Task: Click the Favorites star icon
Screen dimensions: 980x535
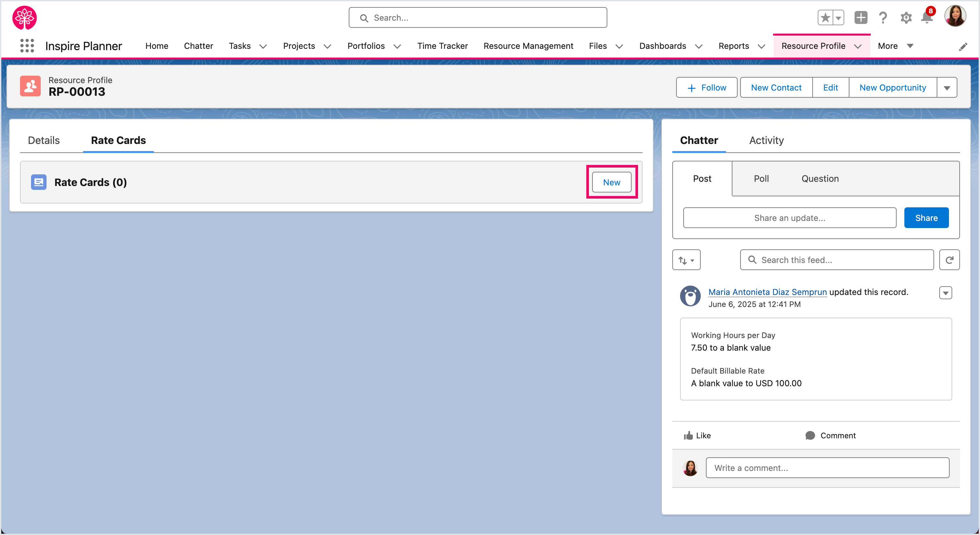Action: [x=825, y=17]
